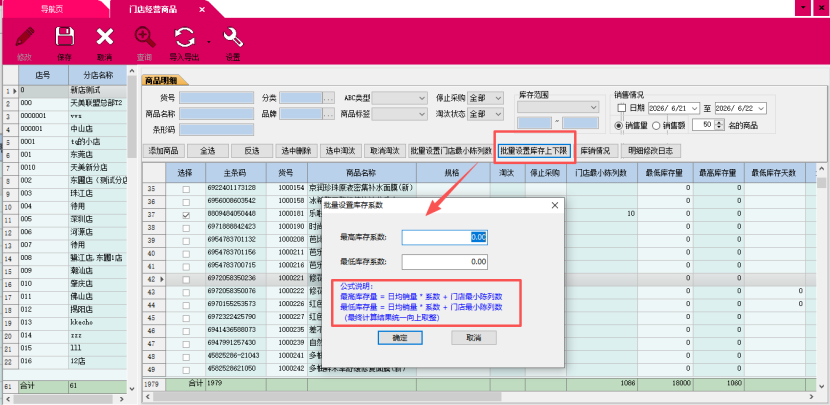The width and height of the screenshot is (830, 405).
Task: Click the 最低库存系数 input field
Action: (x=444, y=262)
